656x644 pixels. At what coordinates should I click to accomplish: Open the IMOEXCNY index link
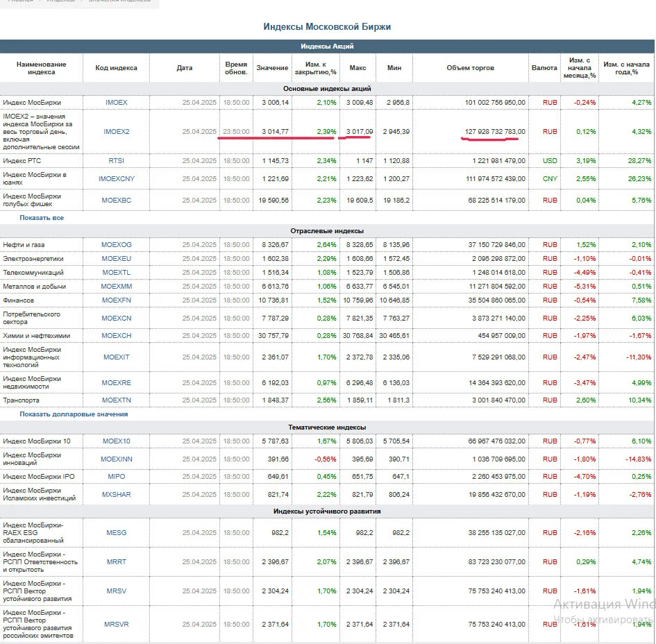click(x=117, y=179)
